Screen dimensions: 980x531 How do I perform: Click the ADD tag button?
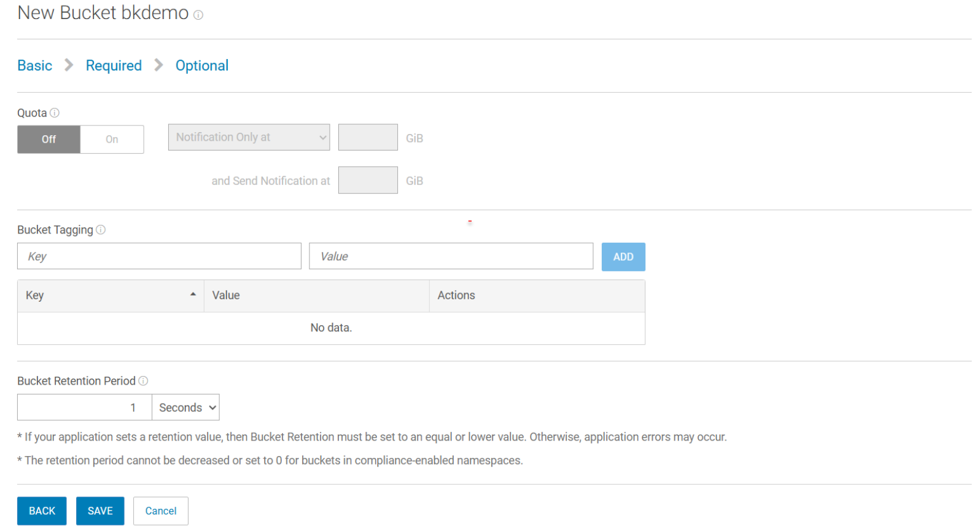pos(623,257)
